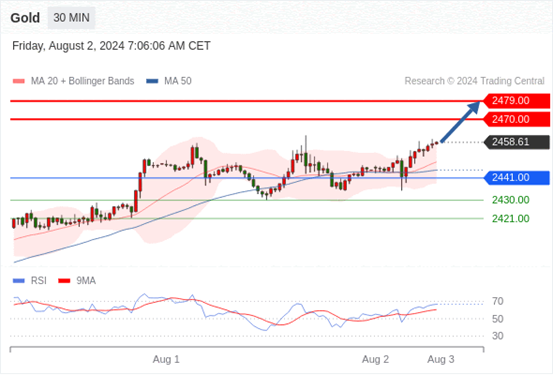This screenshot has height=375, width=553.
Task: Click the 2430.00 support price label
Action: (x=511, y=200)
